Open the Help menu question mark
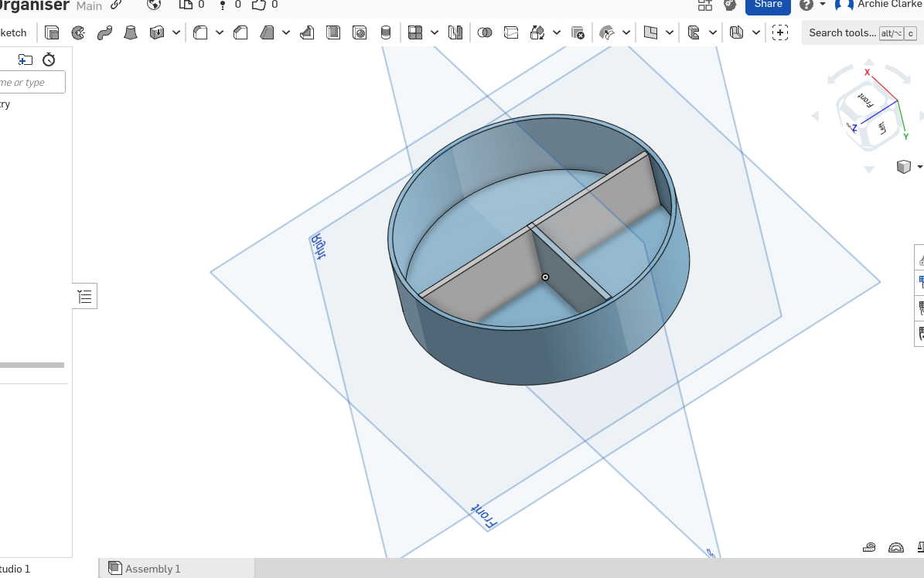This screenshot has width=924, height=578. (x=806, y=5)
